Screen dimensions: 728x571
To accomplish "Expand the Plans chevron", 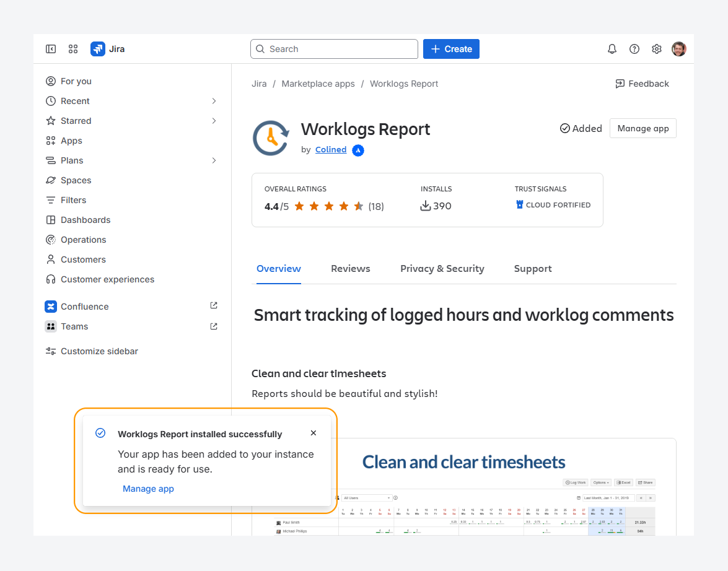I will point(214,160).
